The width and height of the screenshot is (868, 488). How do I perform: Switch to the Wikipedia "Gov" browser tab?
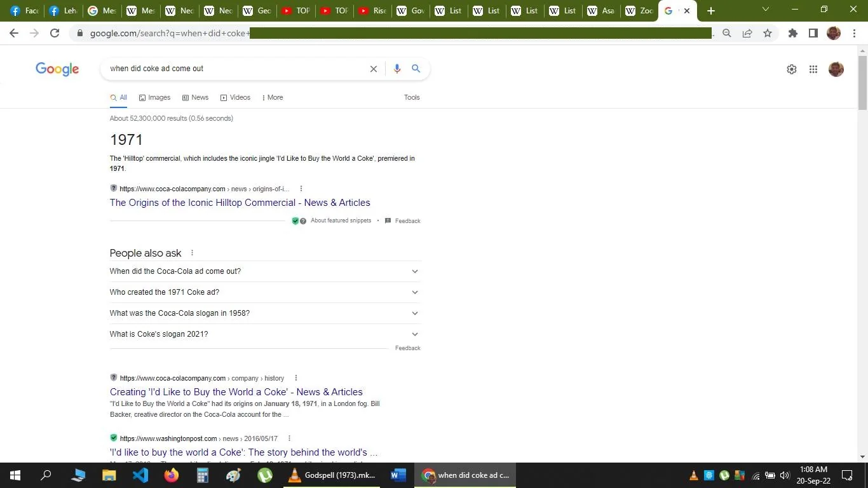click(410, 11)
